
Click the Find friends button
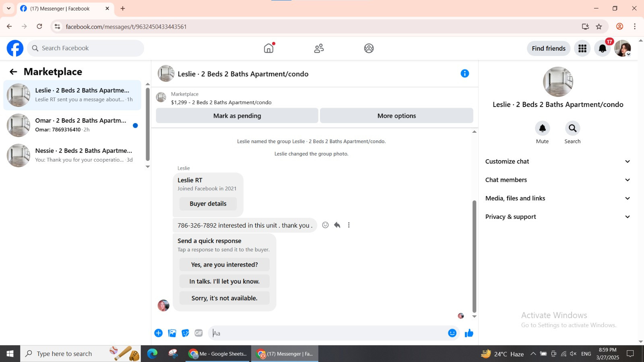pos(549,49)
